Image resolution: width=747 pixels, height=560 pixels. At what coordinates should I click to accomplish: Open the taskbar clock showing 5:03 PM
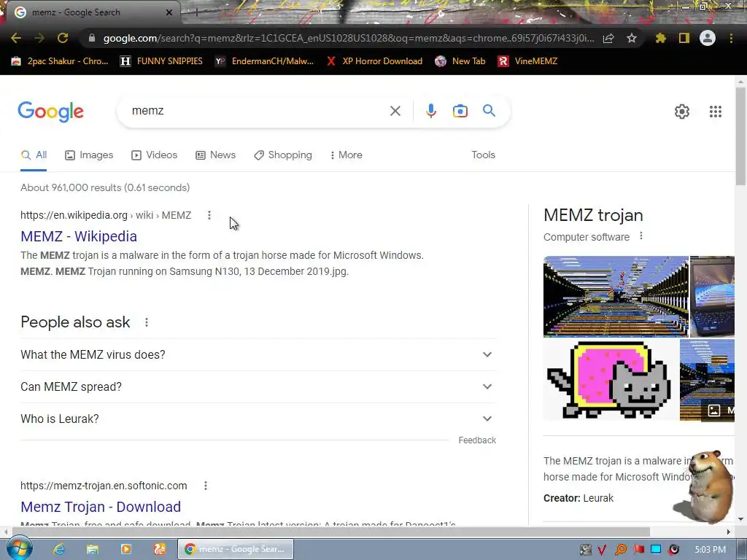coord(710,550)
